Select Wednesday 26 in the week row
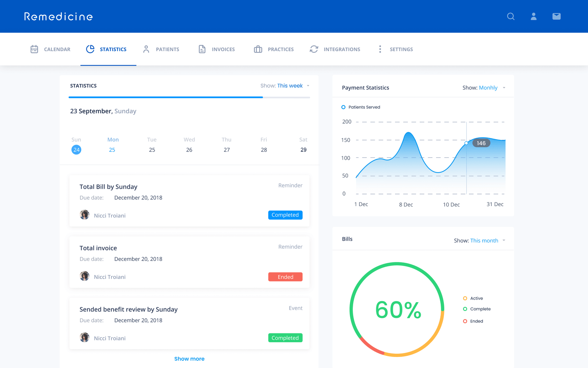Screen dimensions: 588x368 [x=189, y=150]
